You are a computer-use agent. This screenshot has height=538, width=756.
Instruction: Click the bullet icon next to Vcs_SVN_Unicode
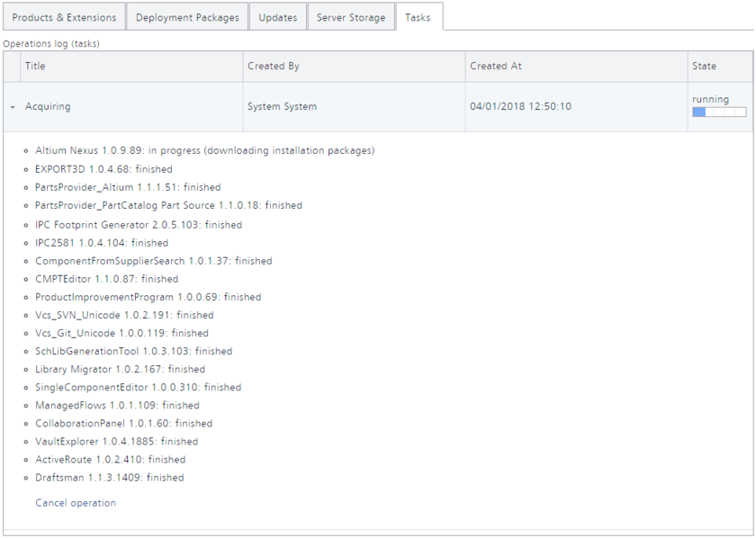coord(24,315)
